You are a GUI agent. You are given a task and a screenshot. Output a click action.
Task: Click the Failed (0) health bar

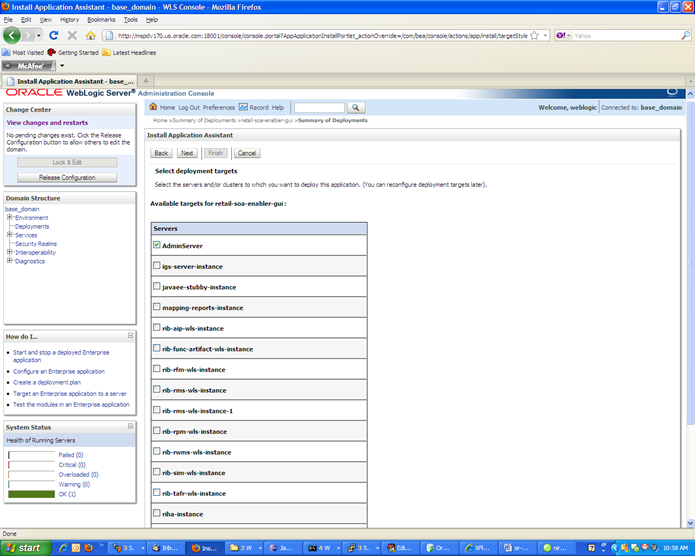click(x=32, y=455)
